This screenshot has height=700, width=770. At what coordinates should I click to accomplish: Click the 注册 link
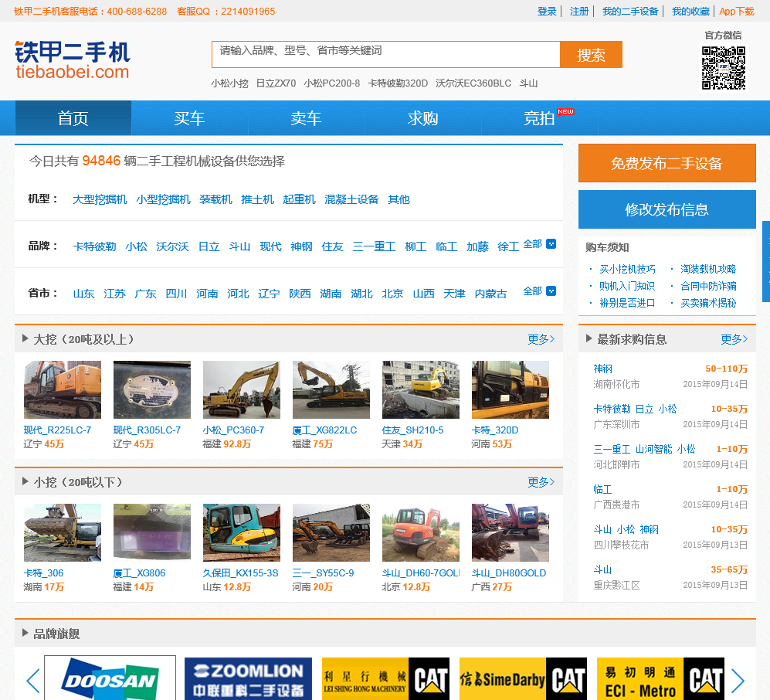579,12
